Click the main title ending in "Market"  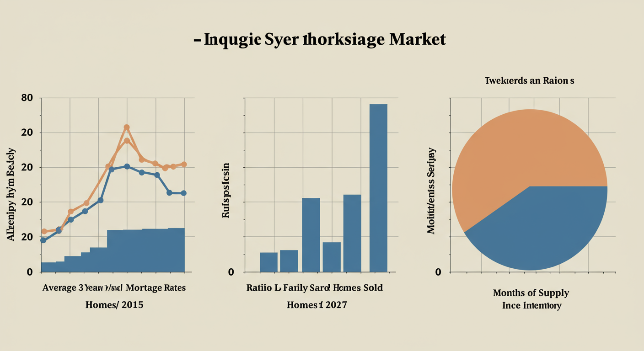click(x=320, y=40)
